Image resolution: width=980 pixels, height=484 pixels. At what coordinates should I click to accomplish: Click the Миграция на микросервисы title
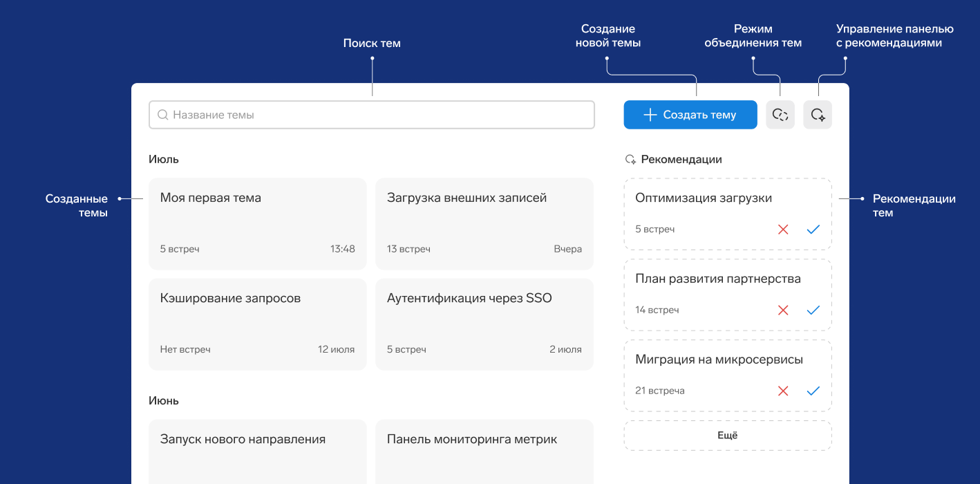[719, 360]
